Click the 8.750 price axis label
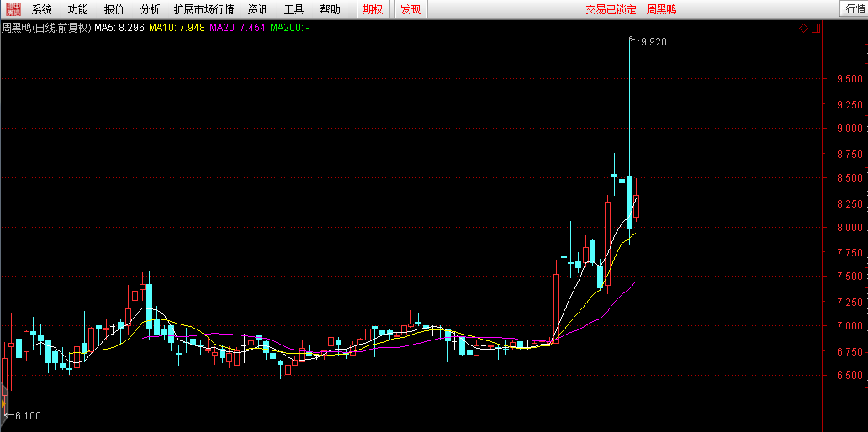Viewport: 868px width, 432px height. 849,155
